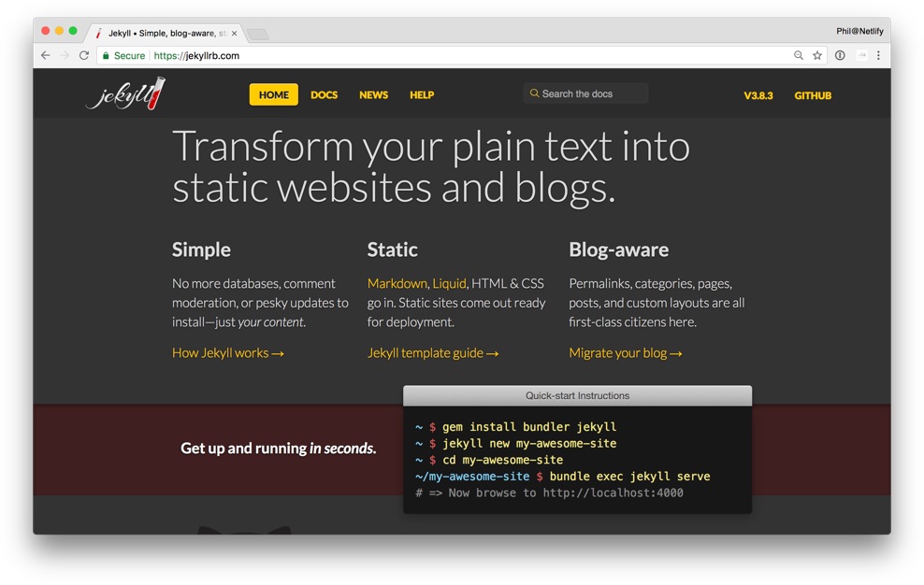Click the 'Migrate your blog' link
This screenshot has width=924, height=585.
pos(626,353)
